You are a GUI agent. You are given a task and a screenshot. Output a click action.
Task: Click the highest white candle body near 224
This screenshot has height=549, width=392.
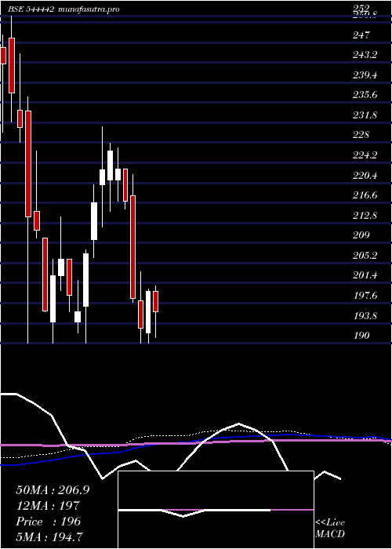click(111, 165)
